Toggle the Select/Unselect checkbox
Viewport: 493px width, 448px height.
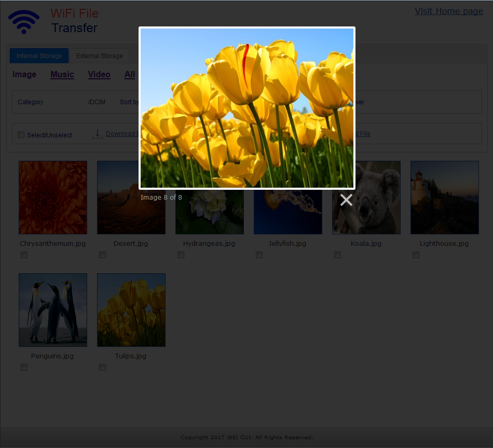pyautogui.click(x=21, y=135)
